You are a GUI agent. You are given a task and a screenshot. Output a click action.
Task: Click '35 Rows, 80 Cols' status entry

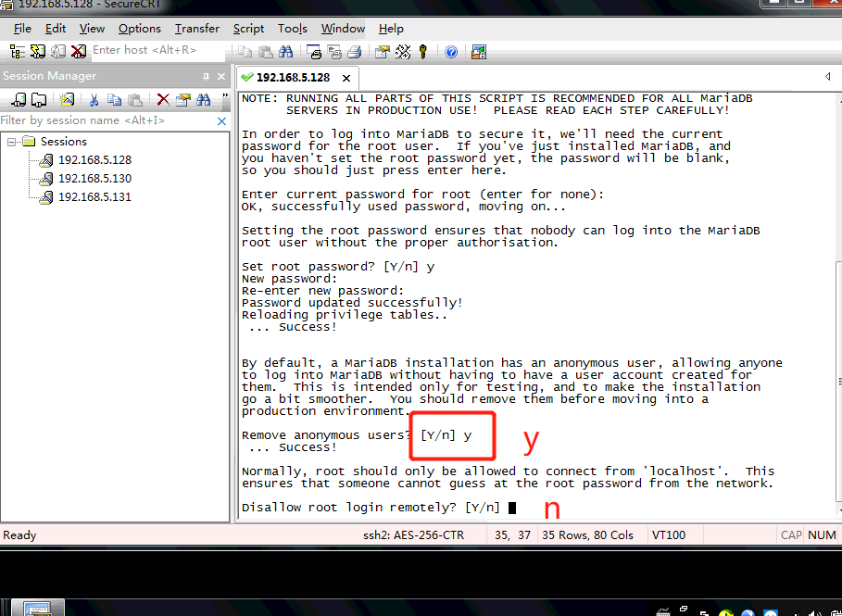pyautogui.click(x=587, y=535)
